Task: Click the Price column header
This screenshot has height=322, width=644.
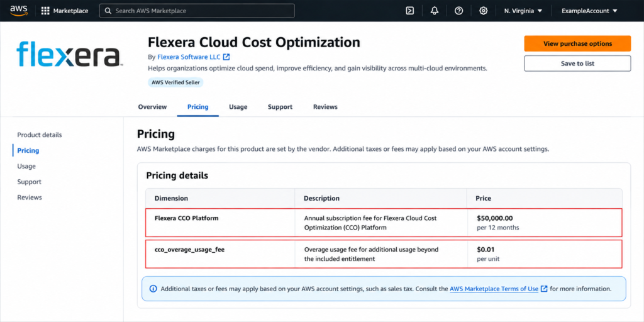Action: tap(484, 198)
